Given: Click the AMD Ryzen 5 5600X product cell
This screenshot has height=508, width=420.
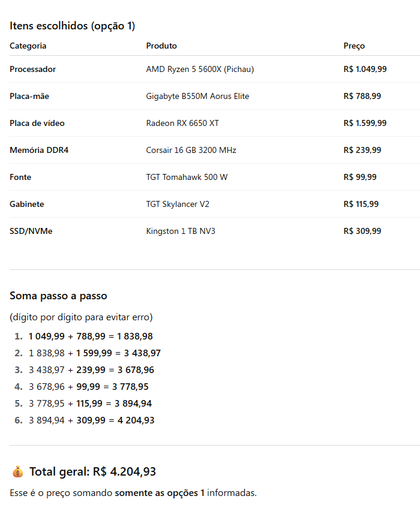Looking at the screenshot, I should pyautogui.click(x=200, y=69).
